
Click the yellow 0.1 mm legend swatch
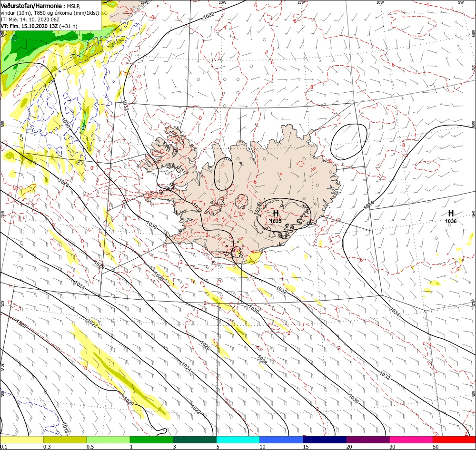coord(21,440)
